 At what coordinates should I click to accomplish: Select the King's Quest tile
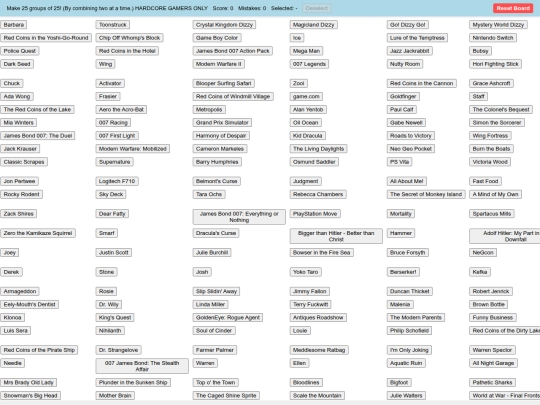coord(115,318)
